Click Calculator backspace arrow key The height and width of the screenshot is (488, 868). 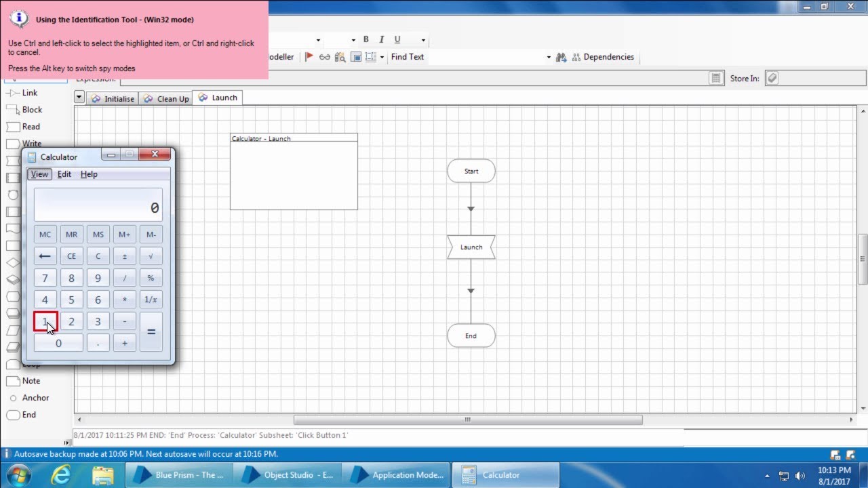click(45, 256)
